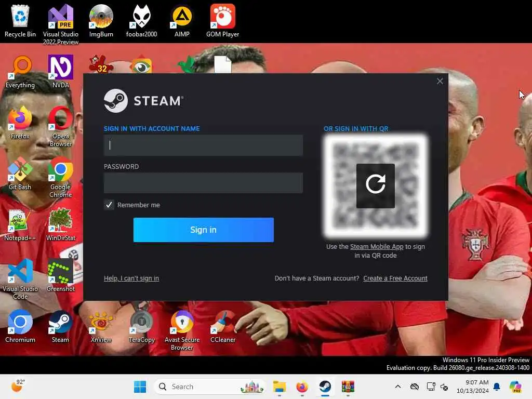Select the Notepad++ desktop icon

tap(20, 224)
